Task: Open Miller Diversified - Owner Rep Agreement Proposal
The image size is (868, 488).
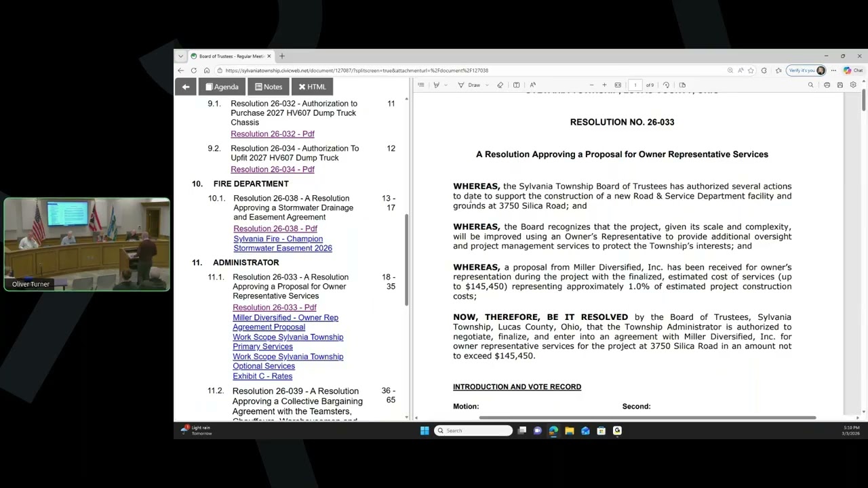Action: coord(285,322)
